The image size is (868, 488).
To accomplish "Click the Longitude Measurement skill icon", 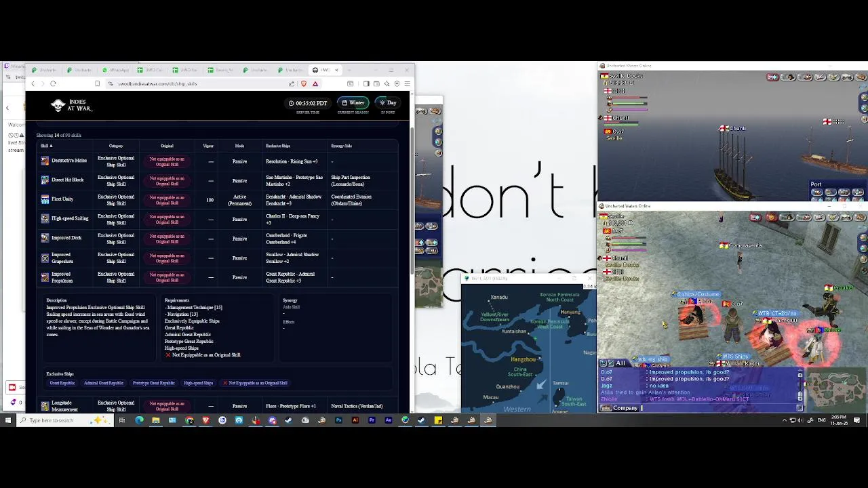I will 45,406.
